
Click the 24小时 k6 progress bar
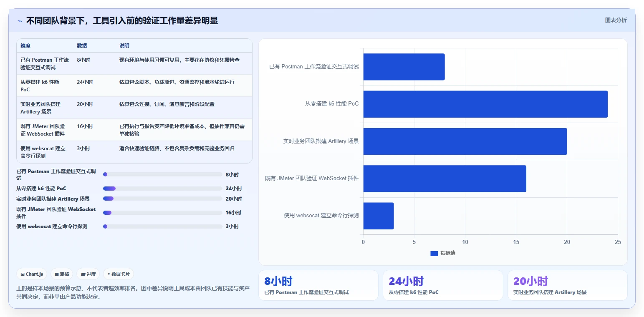coord(163,189)
